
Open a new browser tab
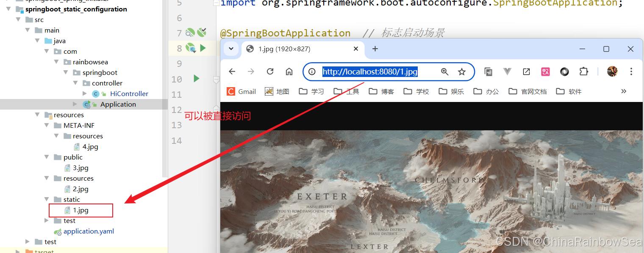(x=375, y=49)
